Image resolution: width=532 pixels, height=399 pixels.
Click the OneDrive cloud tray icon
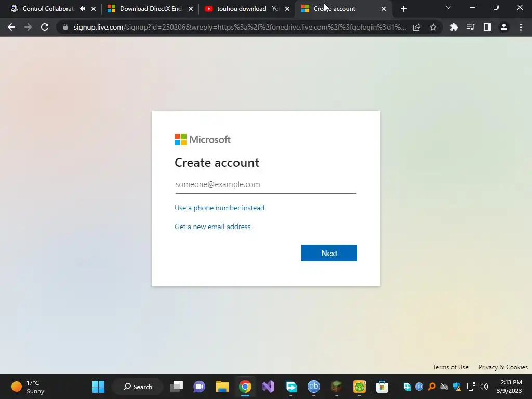[x=444, y=387]
